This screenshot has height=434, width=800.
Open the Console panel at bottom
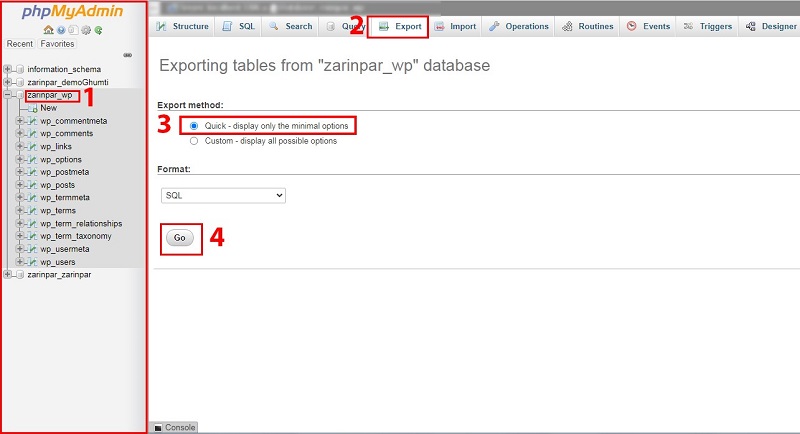[174, 427]
